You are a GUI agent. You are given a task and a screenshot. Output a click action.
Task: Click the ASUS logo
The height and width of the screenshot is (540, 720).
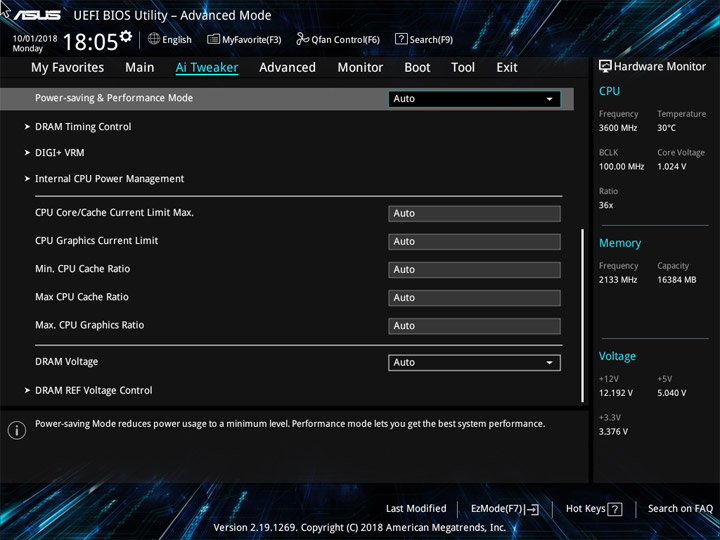[x=37, y=15]
